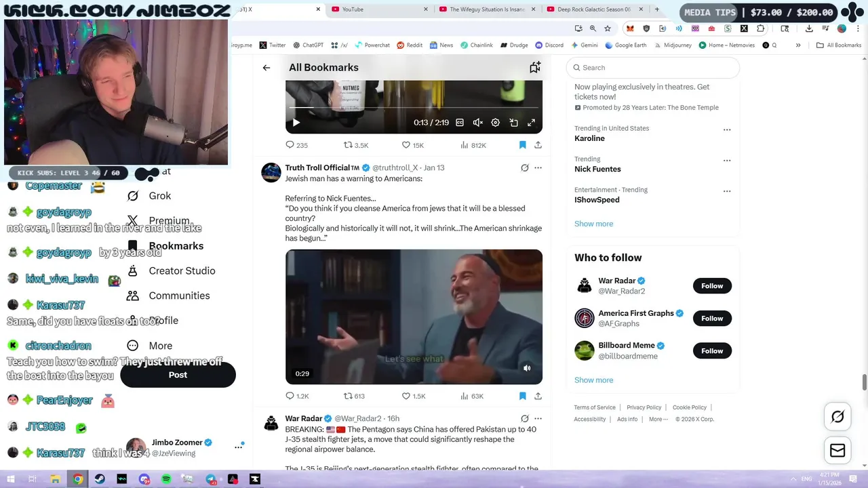Click the add bookmark folder icon

click(x=535, y=67)
